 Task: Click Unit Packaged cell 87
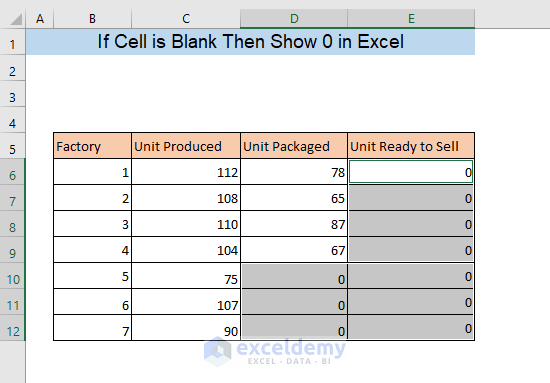[x=294, y=224]
